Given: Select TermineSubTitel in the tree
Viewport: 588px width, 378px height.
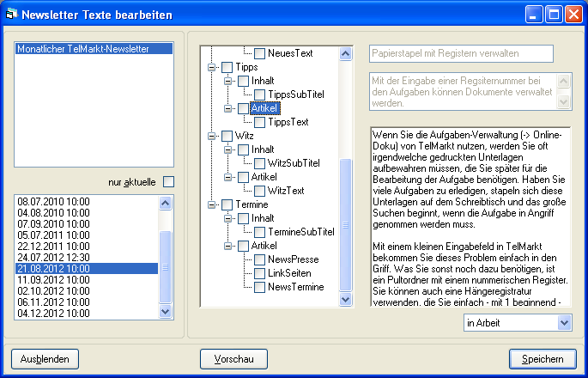Looking at the screenshot, I should pyautogui.click(x=300, y=232).
